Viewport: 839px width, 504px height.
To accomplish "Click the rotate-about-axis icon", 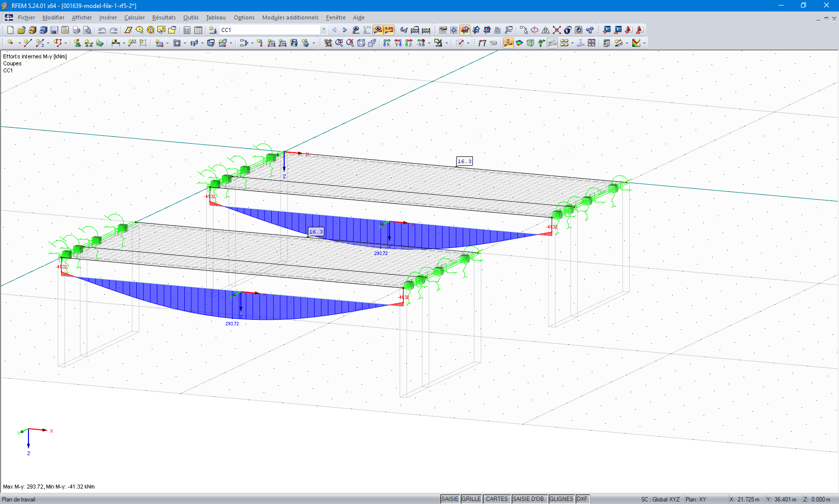I will coord(534,30).
